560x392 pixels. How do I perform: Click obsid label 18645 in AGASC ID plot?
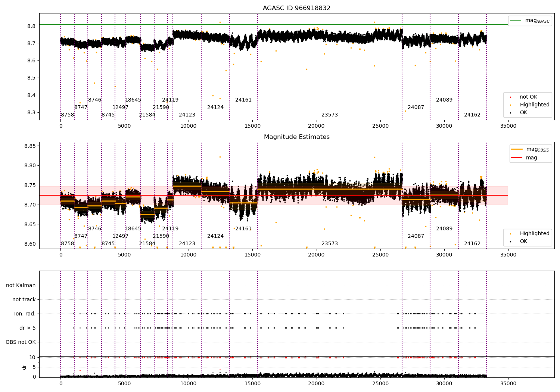coord(133,100)
